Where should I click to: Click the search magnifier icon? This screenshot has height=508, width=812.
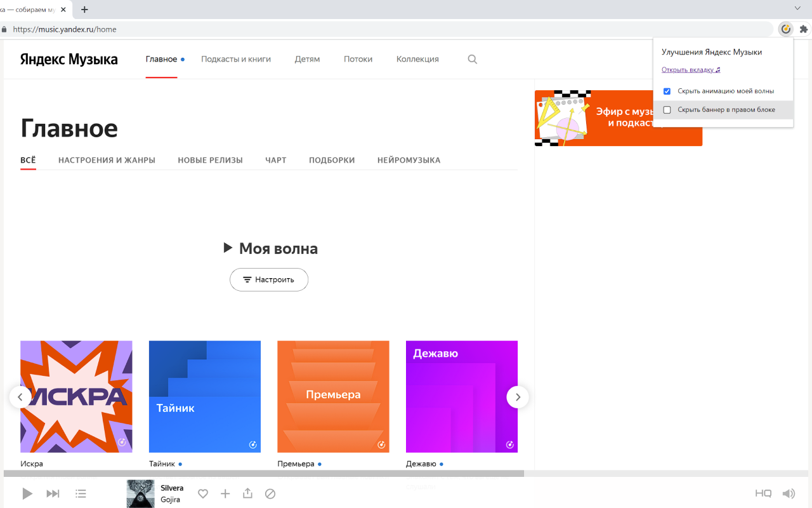[472, 59]
